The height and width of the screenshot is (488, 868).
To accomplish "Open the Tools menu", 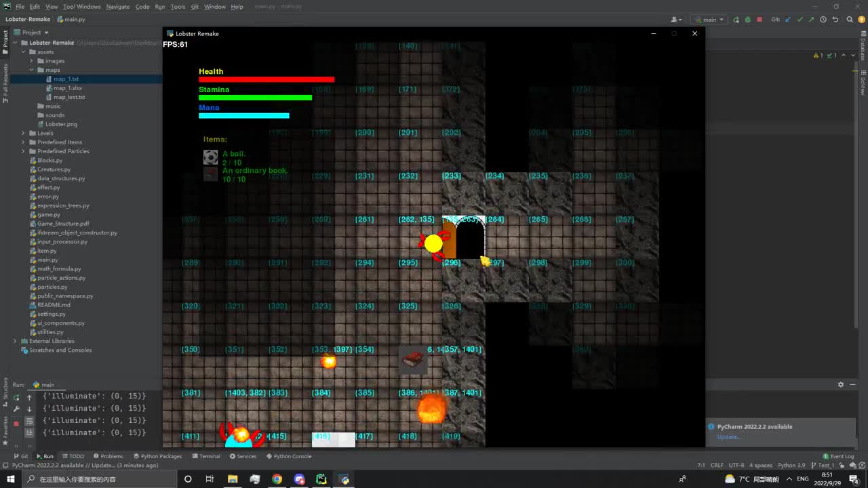I will click(178, 7).
